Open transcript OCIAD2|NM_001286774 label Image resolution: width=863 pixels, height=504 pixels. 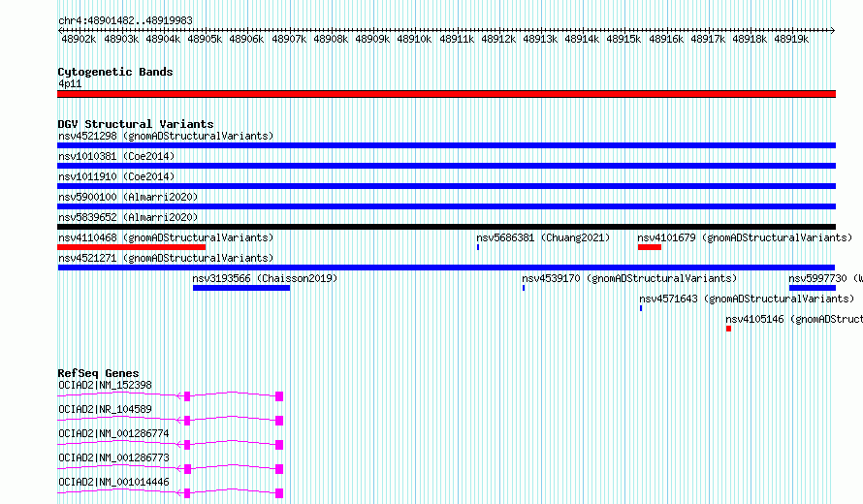click(113, 433)
